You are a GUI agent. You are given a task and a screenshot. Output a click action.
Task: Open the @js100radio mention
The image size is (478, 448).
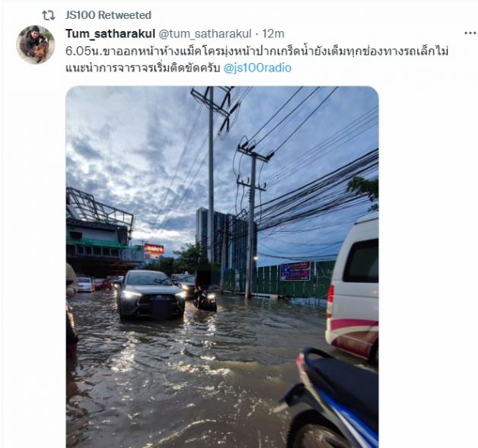pyautogui.click(x=257, y=68)
